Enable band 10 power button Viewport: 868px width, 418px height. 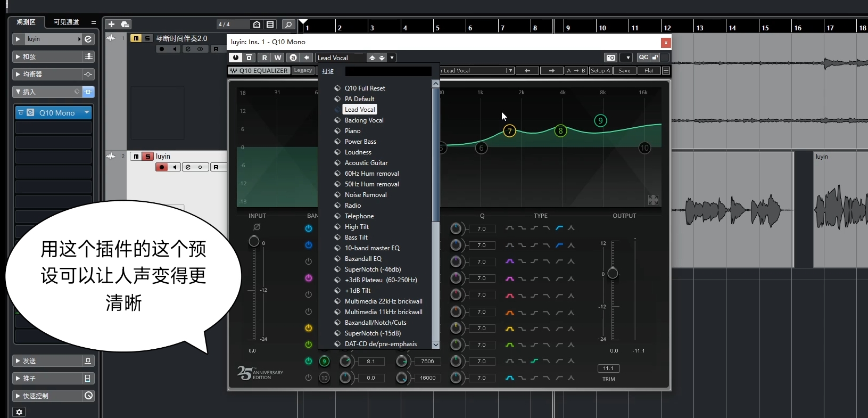(x=308, y=378)
